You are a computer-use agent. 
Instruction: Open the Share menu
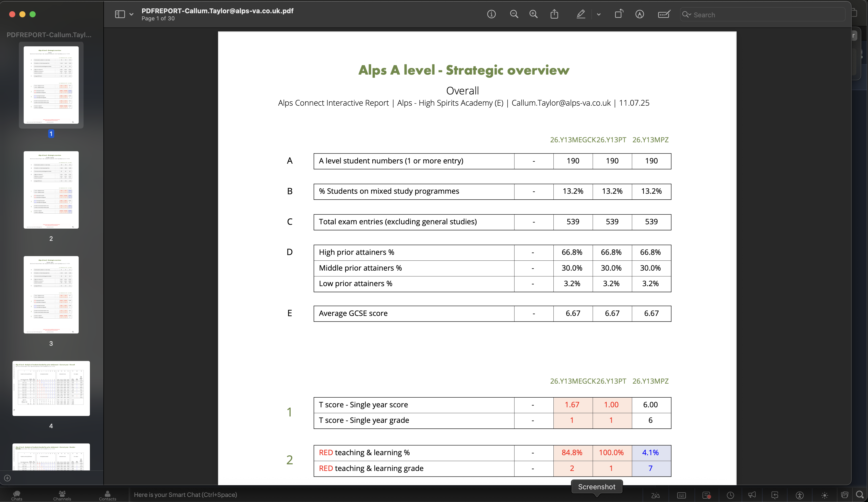click(554, 14)
